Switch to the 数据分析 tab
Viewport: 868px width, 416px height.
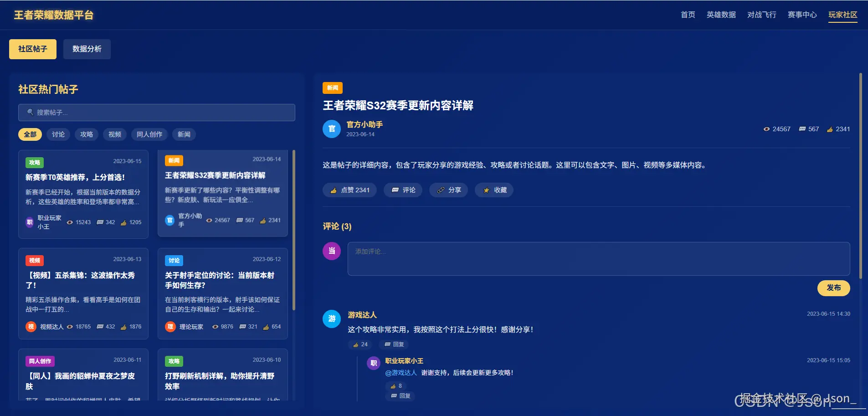pos(87,49)
